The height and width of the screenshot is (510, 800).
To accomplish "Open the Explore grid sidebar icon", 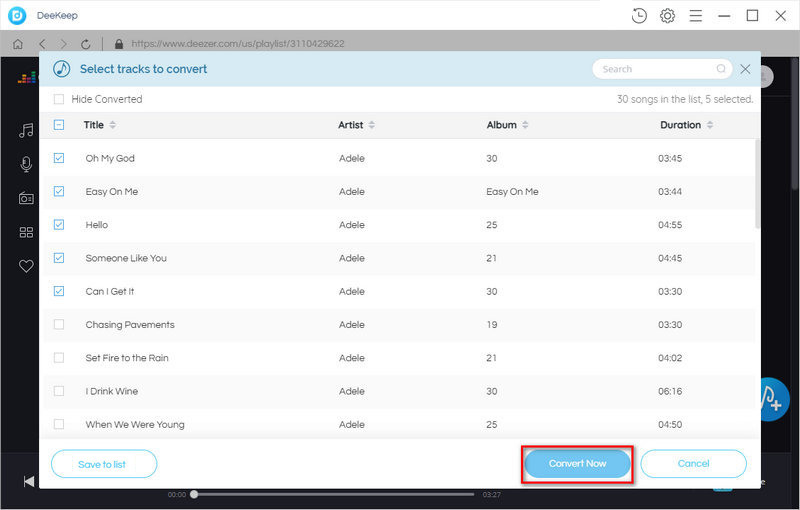I will click(x=26, y=233).
